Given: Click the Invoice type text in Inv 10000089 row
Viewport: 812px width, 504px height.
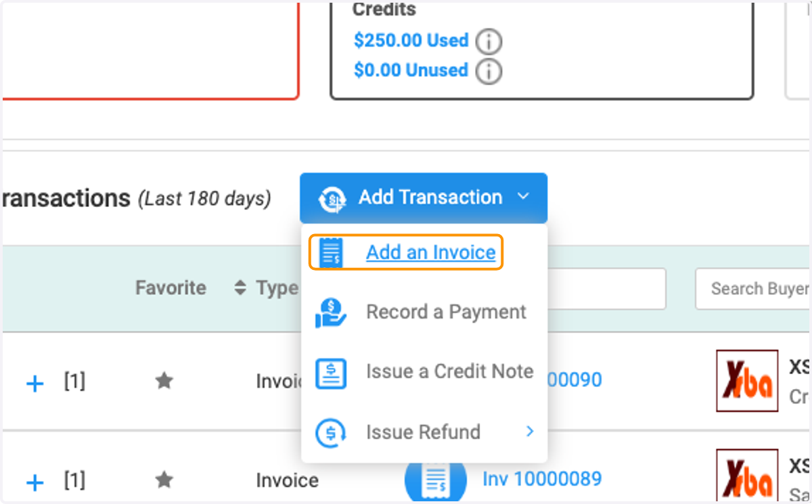Looking at the screenshot, I should coord(287,480).
